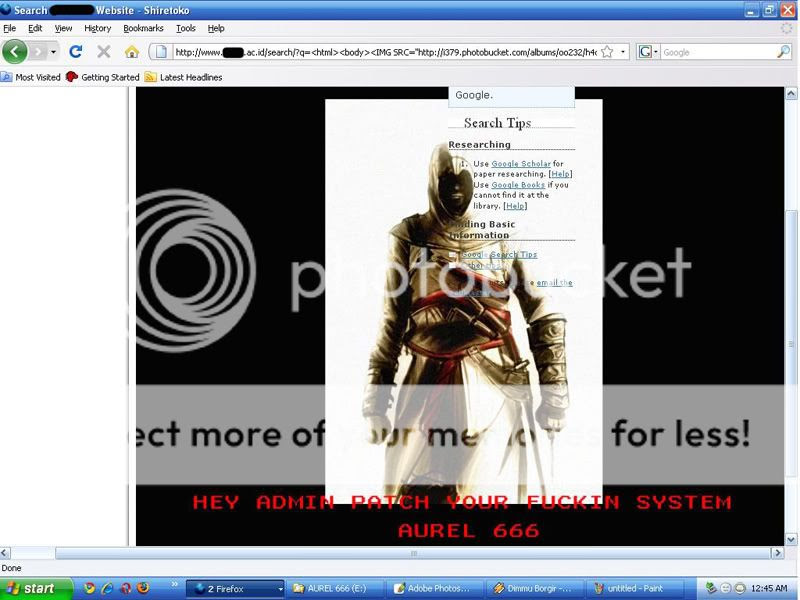Follow the Google Scholar link

(x=521, y=164)
